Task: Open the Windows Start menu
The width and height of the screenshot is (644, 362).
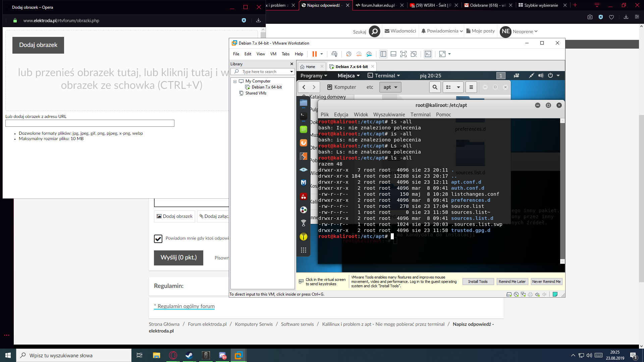Action: click(8, 355)
